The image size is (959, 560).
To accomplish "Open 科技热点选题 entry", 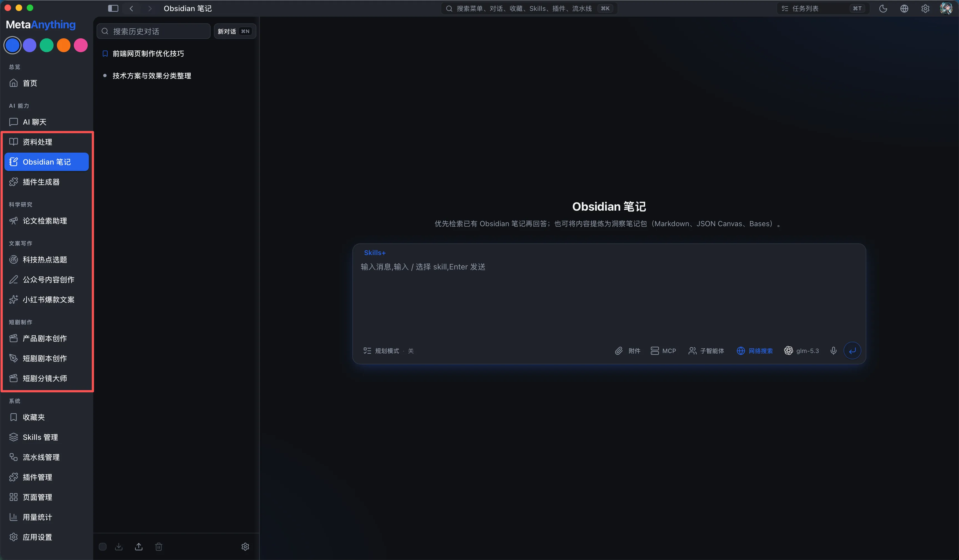I will coord(46,260).
